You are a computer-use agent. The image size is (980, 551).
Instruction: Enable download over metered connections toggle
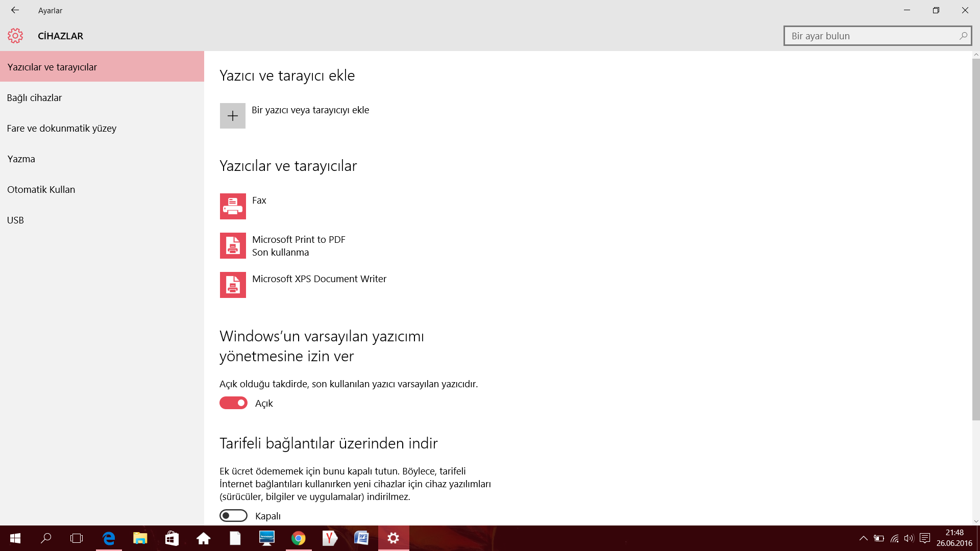233,516
